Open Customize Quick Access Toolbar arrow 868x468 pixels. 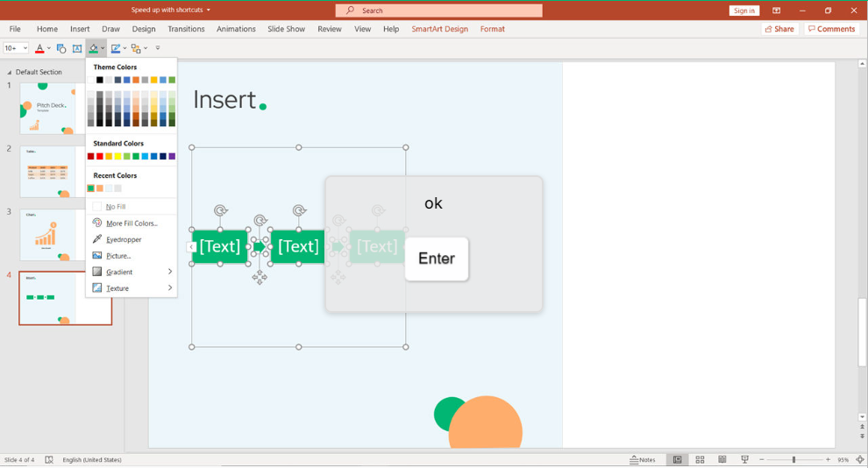[158, 48]
